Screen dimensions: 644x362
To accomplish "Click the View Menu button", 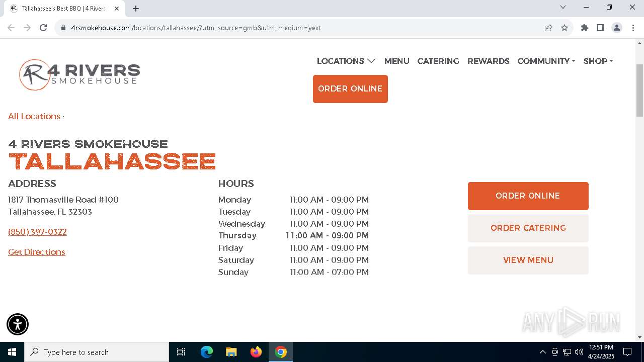I will click(x=528, y=260).
